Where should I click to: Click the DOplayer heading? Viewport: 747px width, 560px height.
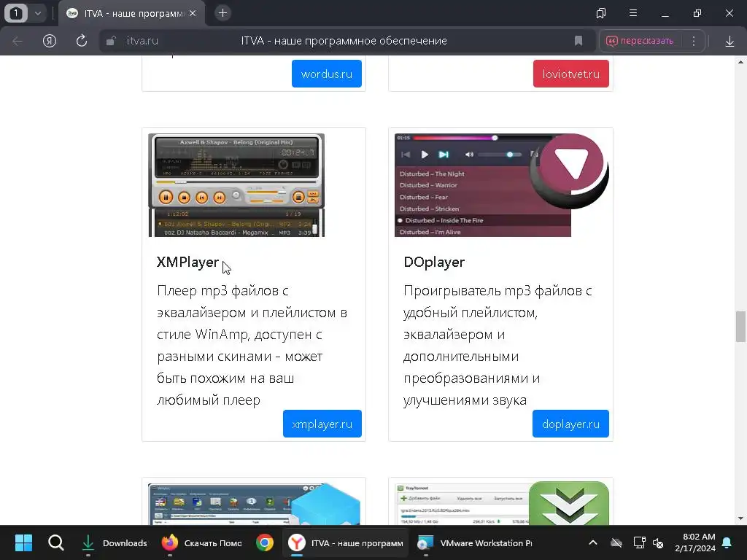(434, 262)
